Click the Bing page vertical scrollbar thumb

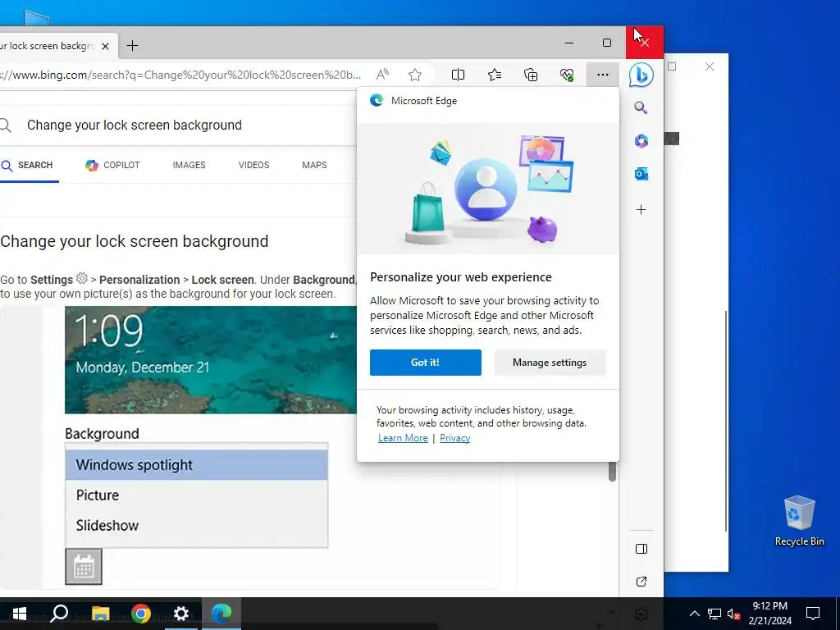pyautogui.click(x=612, y=472)
